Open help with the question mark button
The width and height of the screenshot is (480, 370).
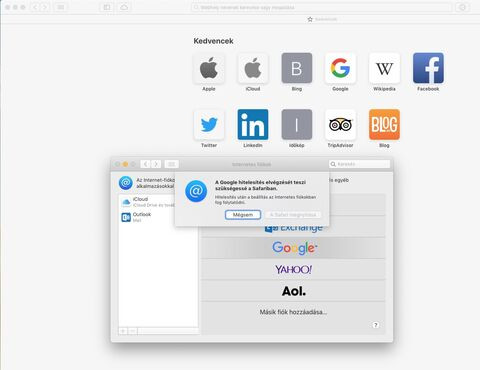tap(376, 325)
